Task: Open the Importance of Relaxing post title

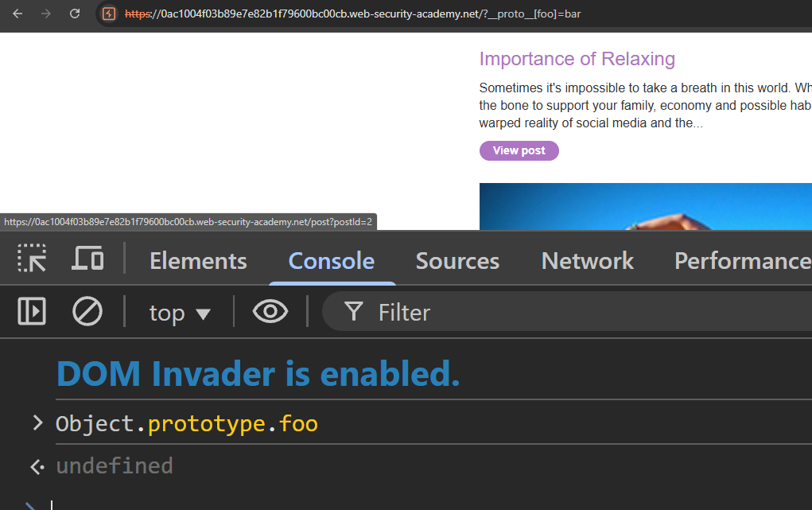Action: click(577, 59)
